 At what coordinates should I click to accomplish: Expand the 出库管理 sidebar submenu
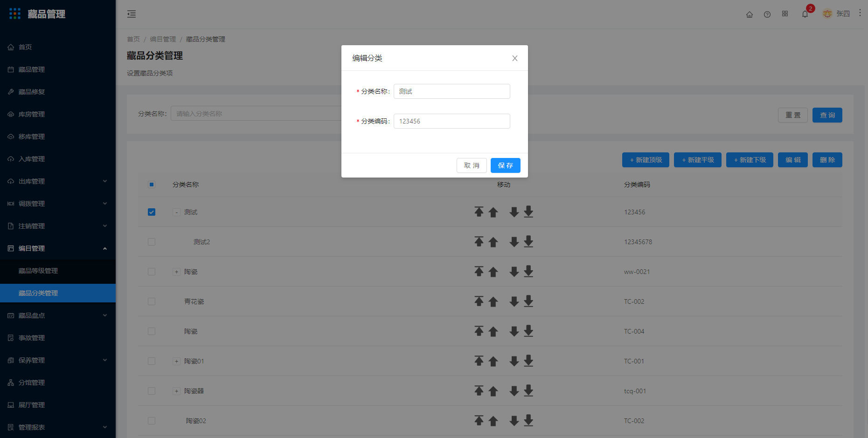pos(58,181)
